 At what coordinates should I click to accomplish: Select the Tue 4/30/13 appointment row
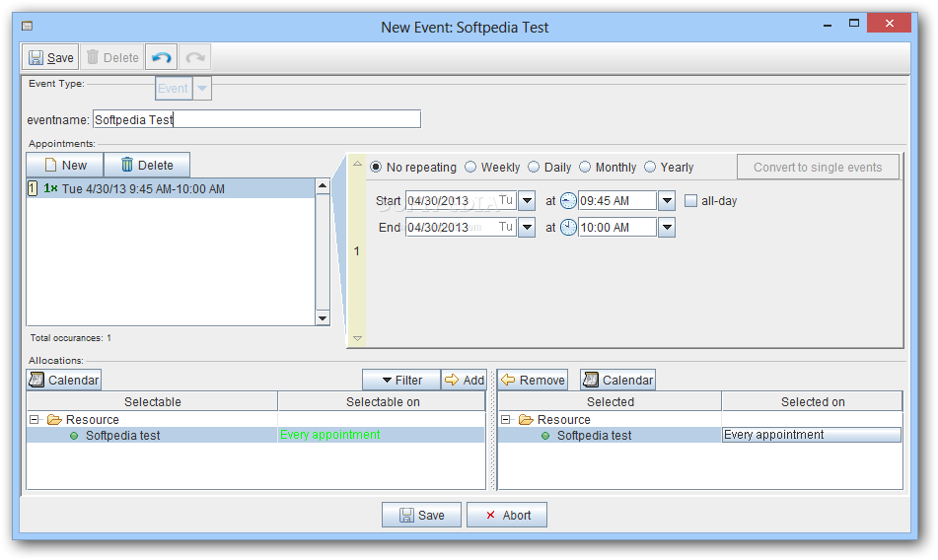point(171,189)
